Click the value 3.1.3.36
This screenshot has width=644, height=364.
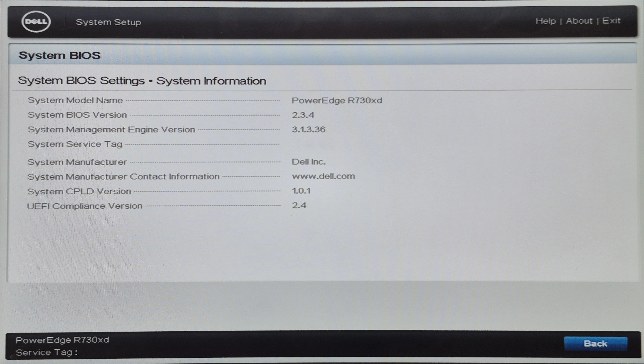point(309,129)
